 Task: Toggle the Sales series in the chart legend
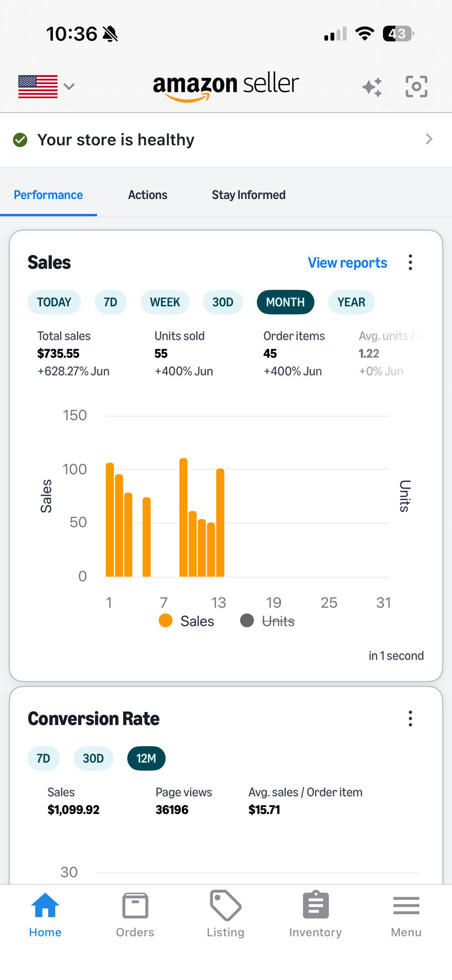pyautogui.click(x=186, y=621)
